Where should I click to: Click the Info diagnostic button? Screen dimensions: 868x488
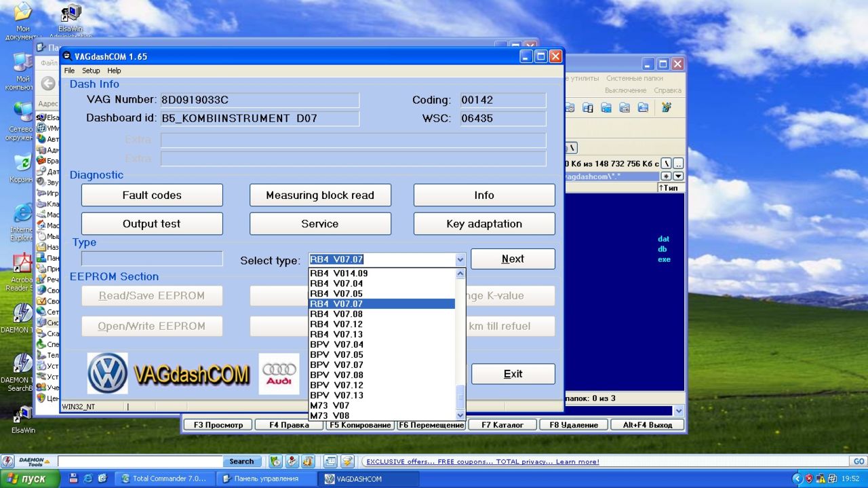click(484, 195)
